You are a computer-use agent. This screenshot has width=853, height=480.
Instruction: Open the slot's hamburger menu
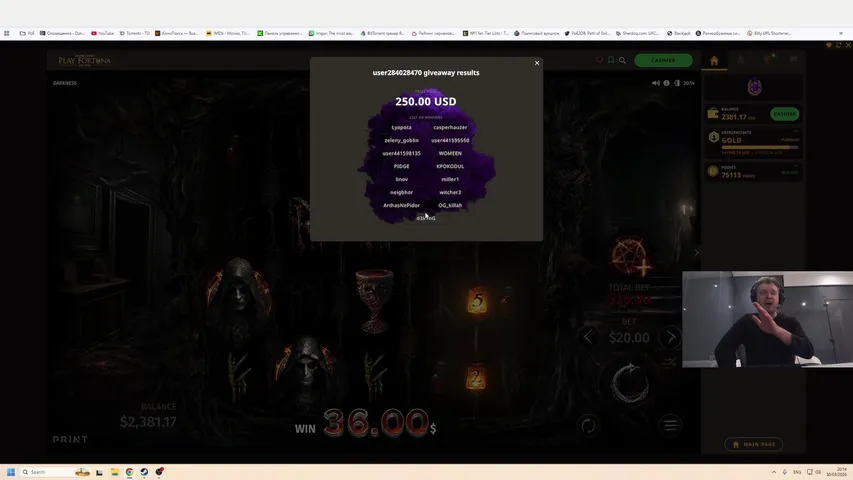pyautogui.click(x=671, y=425)
